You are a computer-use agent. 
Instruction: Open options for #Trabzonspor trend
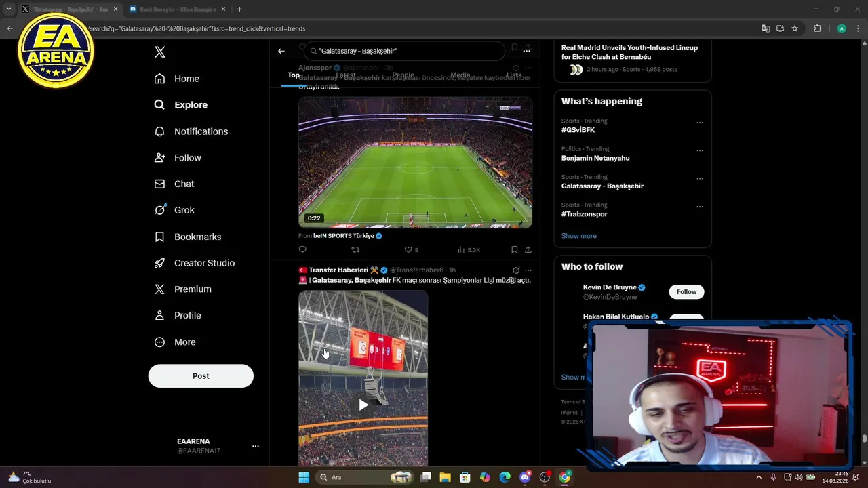700,207
